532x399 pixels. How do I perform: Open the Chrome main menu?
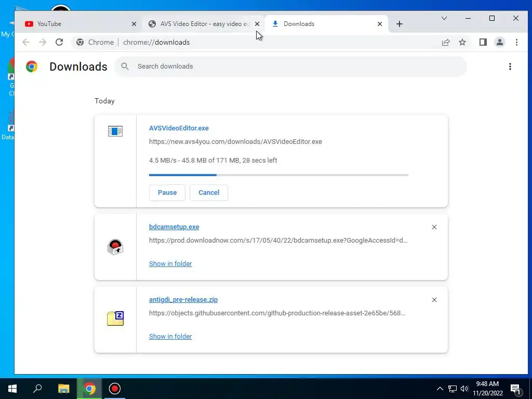516,42
